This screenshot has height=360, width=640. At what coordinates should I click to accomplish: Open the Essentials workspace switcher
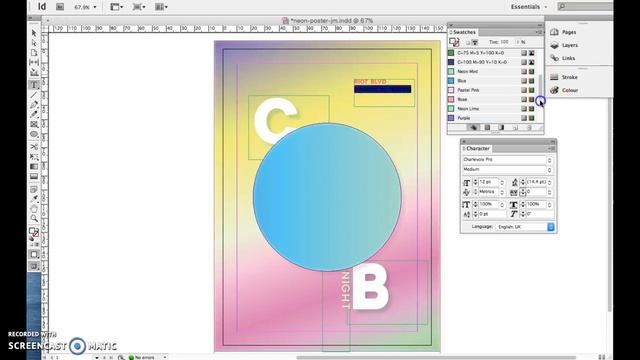tap(529, 7)
